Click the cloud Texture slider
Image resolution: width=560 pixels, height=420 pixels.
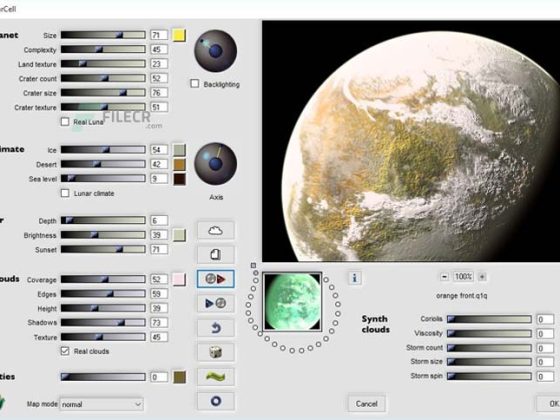coord(103,337)
